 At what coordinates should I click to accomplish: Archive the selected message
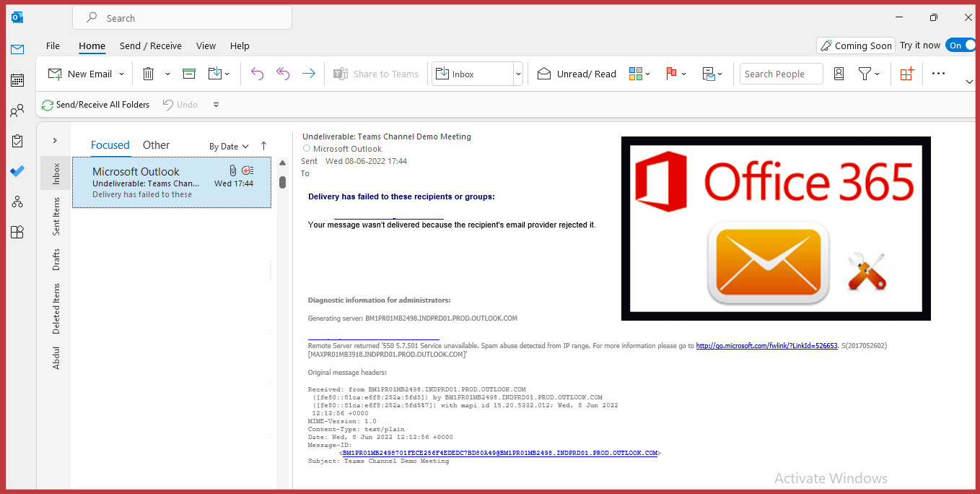(189, 74)
